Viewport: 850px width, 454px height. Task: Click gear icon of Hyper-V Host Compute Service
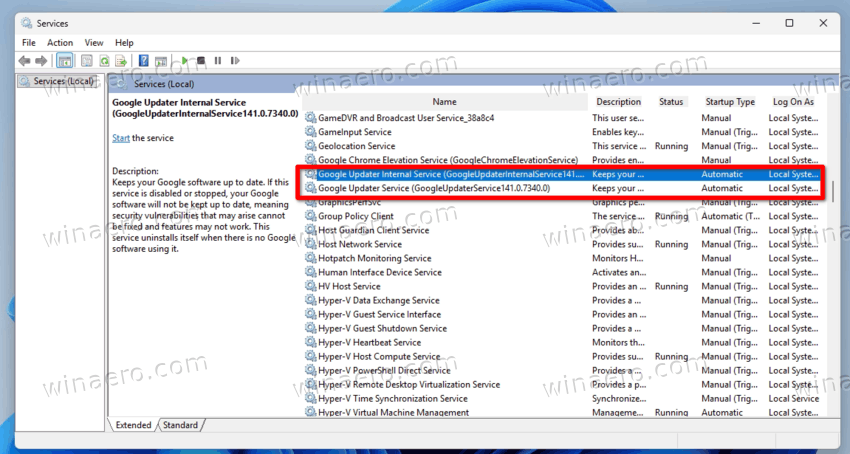coord(310,356)
